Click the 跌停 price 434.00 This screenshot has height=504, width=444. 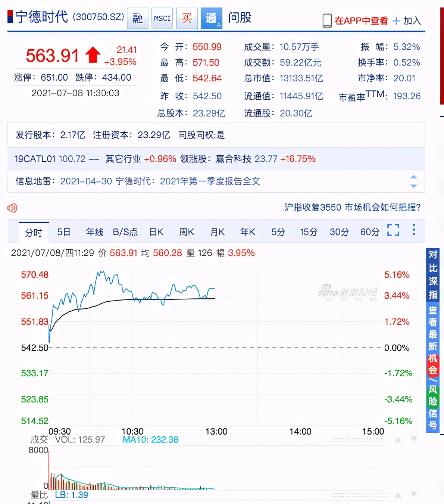coord(116,78)
